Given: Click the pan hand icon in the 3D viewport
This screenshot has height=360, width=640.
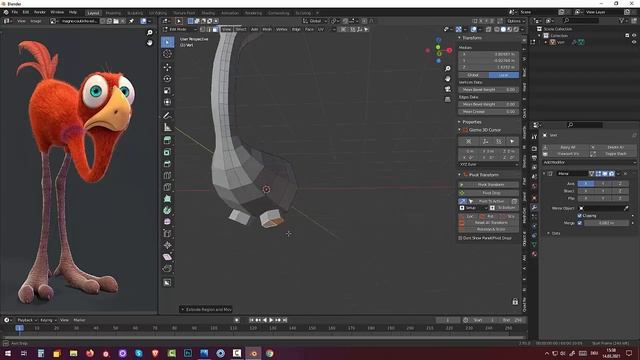Looking at the screenshot, I should pyautogui.click(x=448, y=79).
